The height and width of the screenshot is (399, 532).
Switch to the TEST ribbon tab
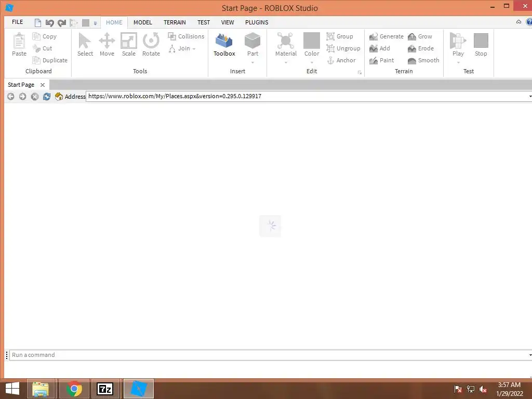(x=204, y=22)
